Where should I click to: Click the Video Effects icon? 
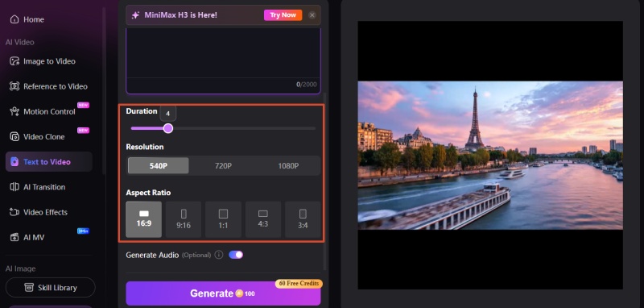pyautogui.click(x=14, y=212)
